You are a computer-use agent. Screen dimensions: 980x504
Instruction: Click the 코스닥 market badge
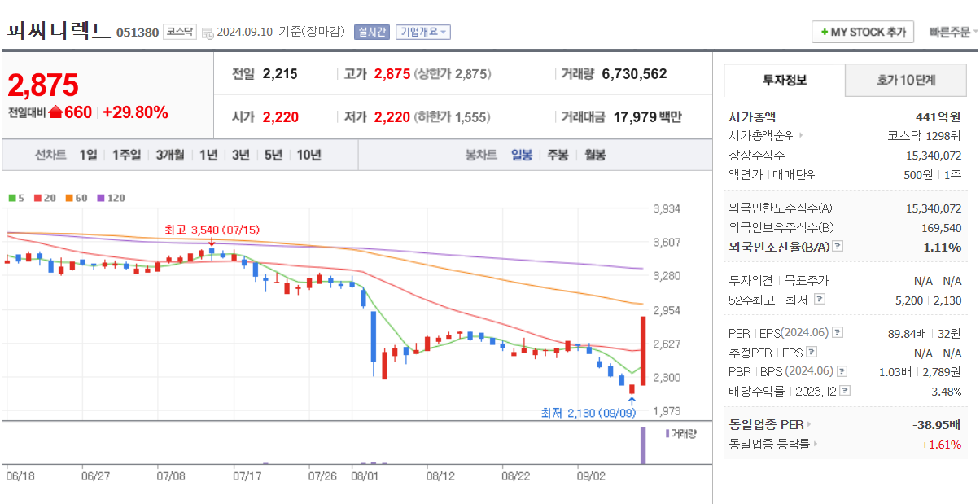point(179,32)
